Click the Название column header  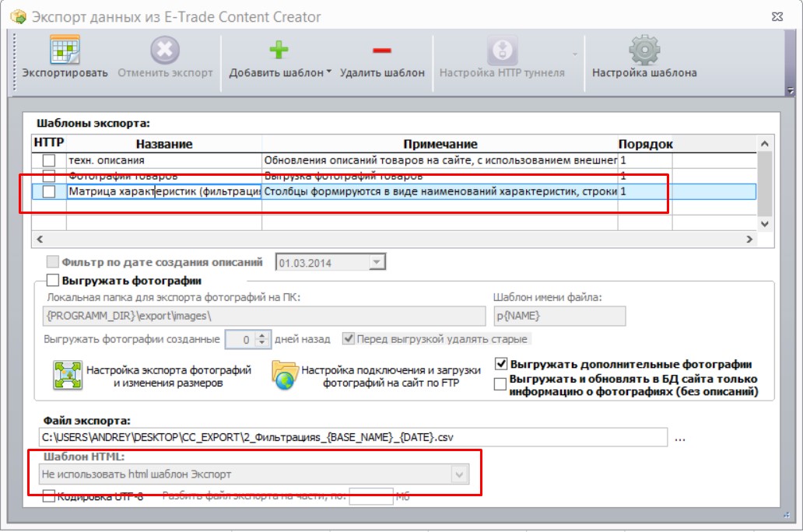[164, 144]
